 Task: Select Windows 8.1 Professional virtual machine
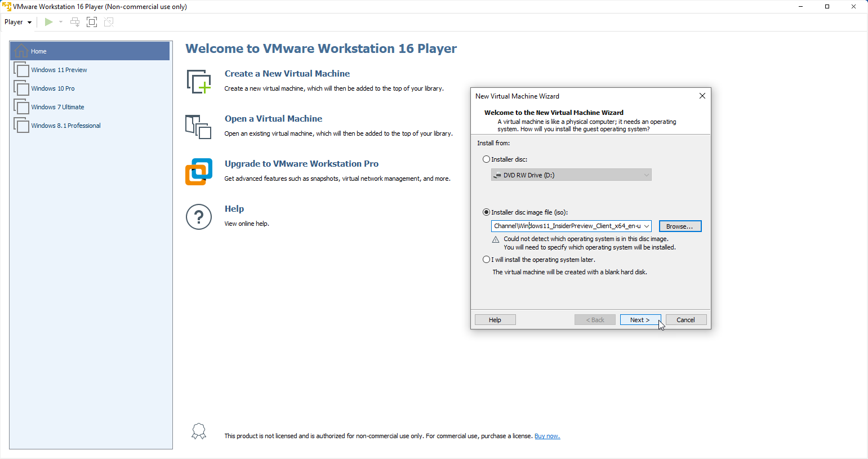pyautogui.click(x=90, y=126)
